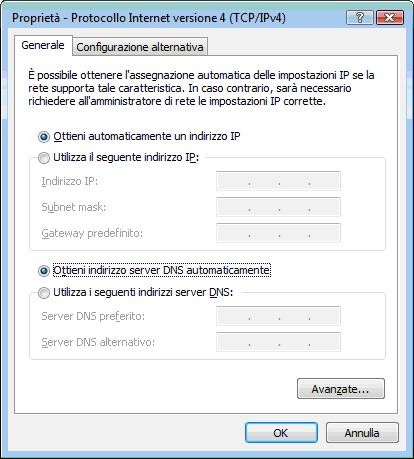
Task: Open Avanzate advanced settings
Action: 341,389
